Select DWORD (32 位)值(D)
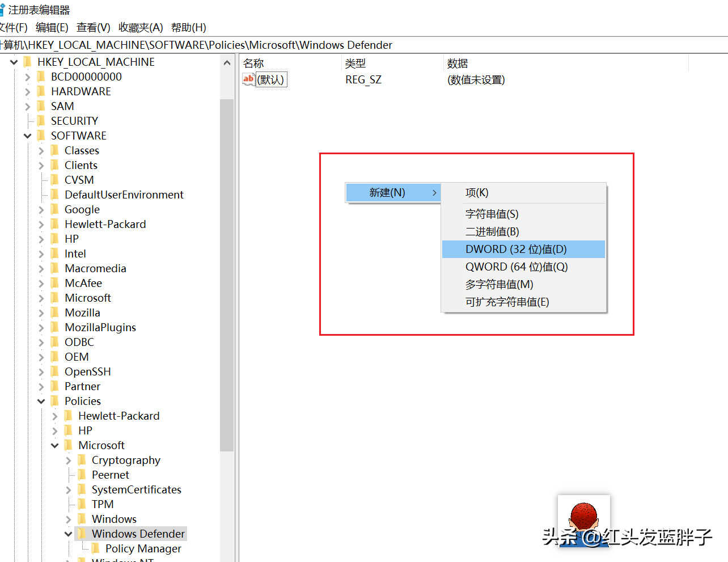 click(x=524, y=249)
